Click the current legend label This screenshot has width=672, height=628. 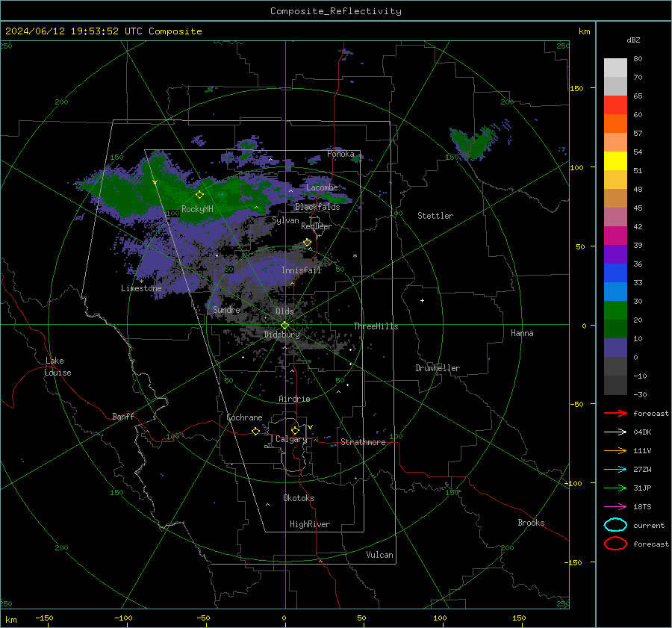coord(649,526)
